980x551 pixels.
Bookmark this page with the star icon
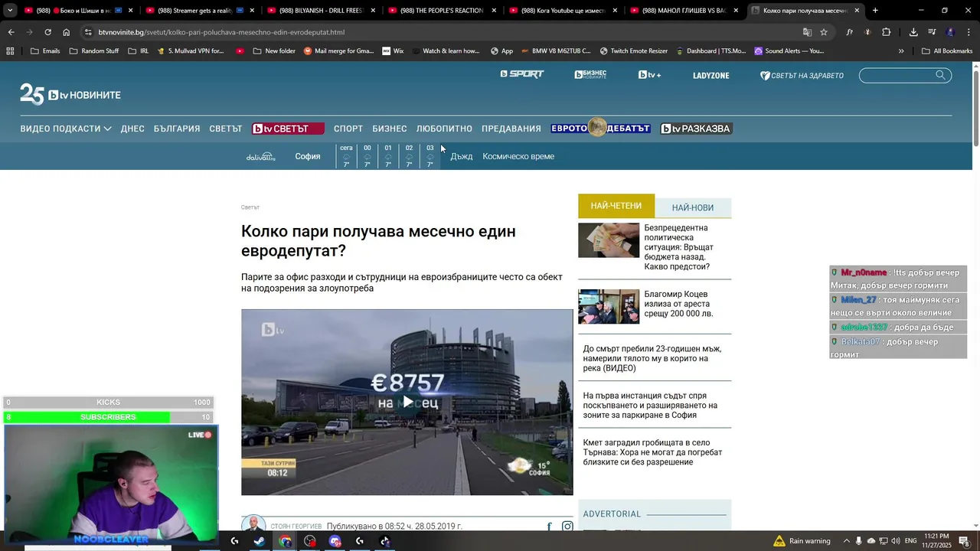pyautogui.click(x=824, y=32)
